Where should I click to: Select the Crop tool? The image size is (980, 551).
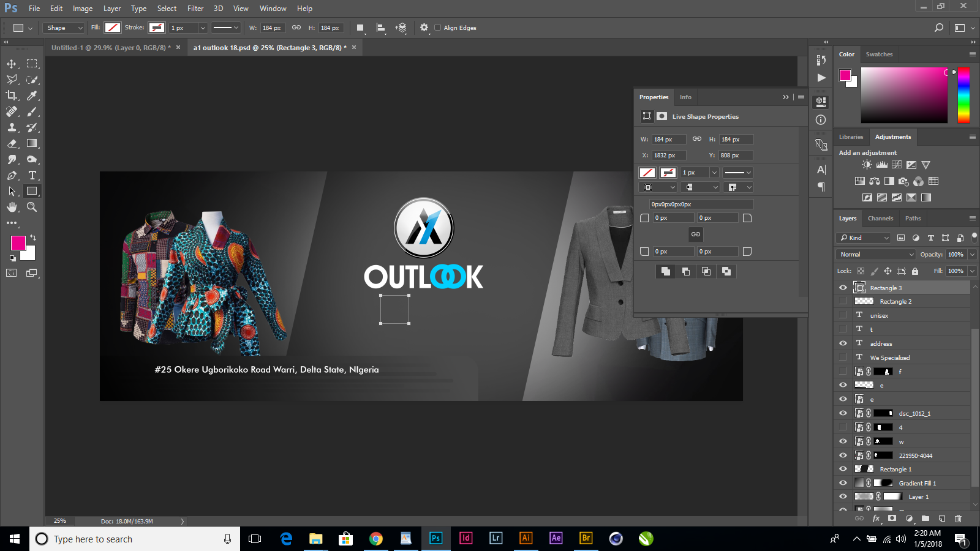pyautogui.click(x=12, y=96)
